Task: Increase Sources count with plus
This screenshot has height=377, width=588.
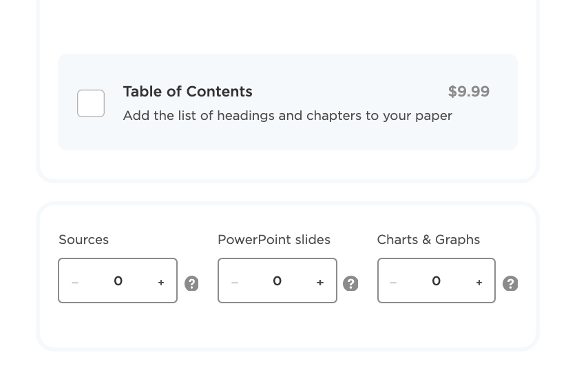Action: click(161, 283)
